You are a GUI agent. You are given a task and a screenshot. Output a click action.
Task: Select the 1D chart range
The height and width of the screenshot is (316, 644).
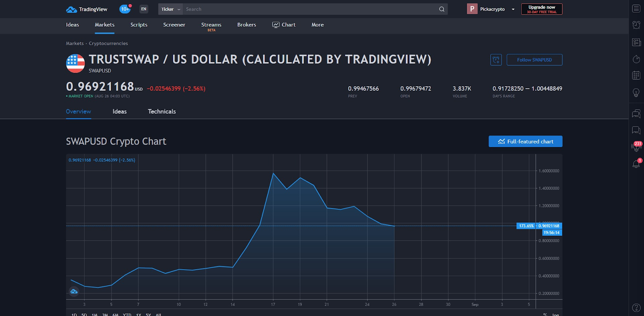coord(74,314)
